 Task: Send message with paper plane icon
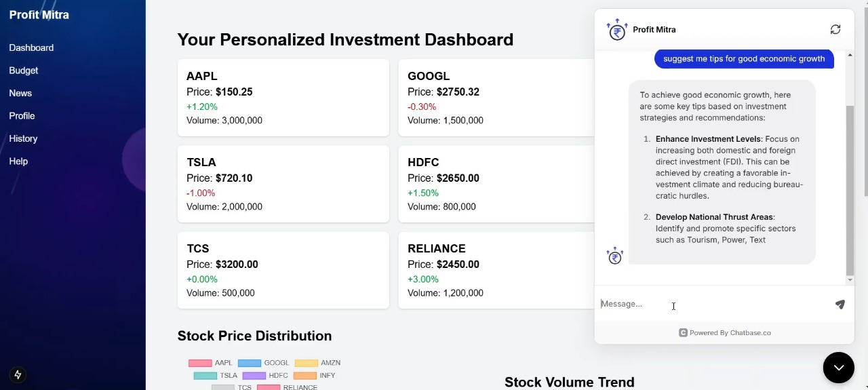pos(840,305)
